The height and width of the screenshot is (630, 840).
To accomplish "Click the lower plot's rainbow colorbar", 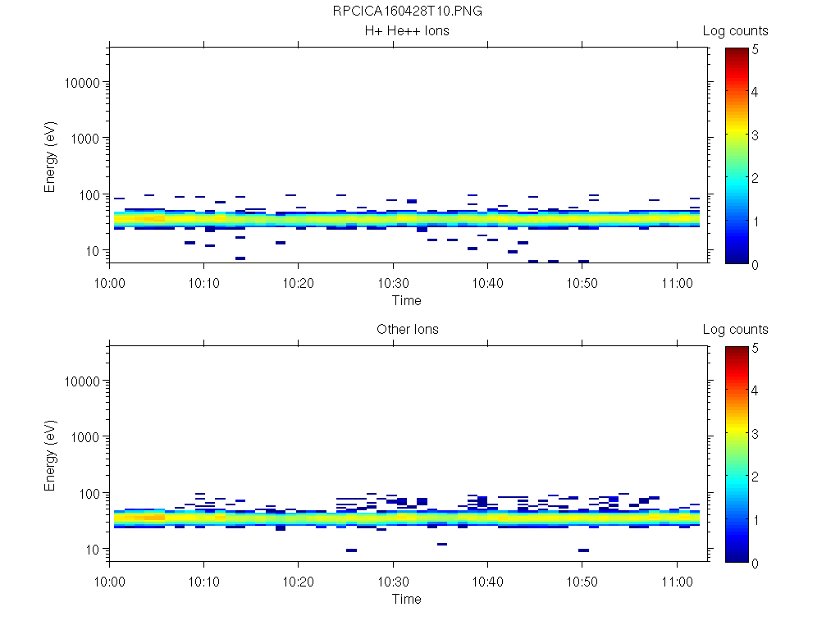I will pyautogui.click(x=737, y=454).
